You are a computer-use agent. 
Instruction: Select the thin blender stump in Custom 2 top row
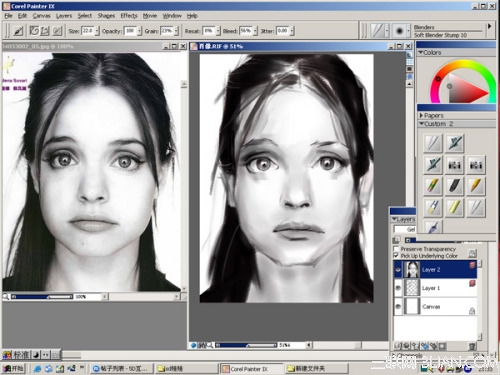coord(433,143)
